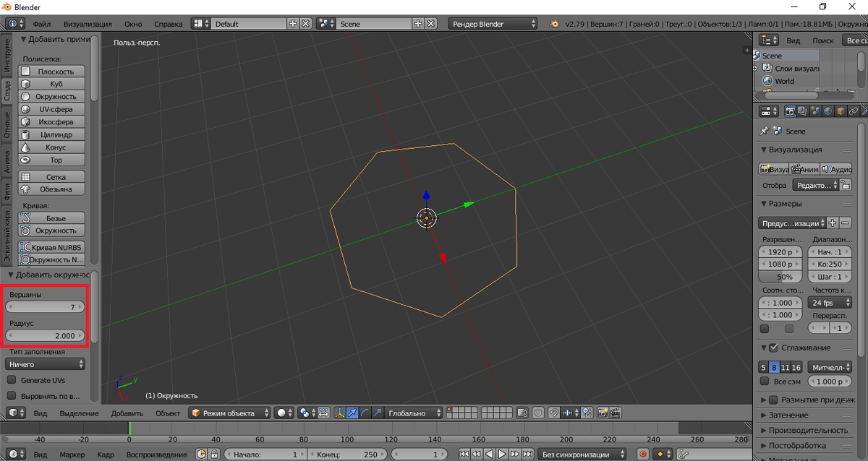Add the Monkey (Обезьяна) mesh
This screenshot has height=461, width=868.
(51, 189)
